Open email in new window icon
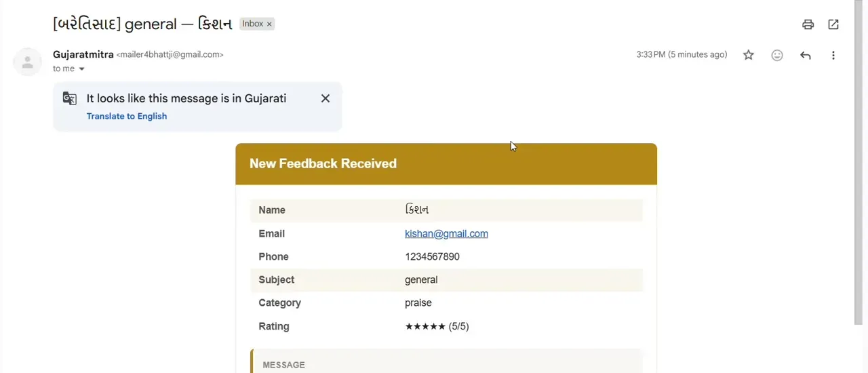 click(x=833, y=24)
